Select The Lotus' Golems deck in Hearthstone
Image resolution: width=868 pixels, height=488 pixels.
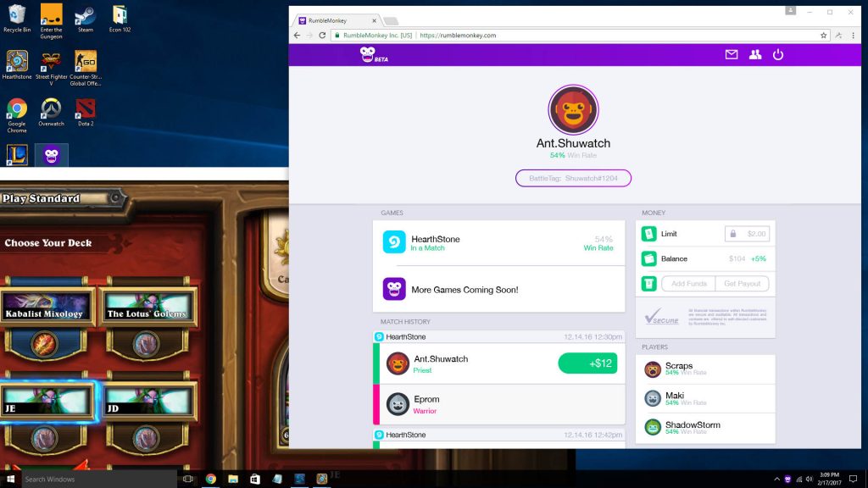[x=147, y=308]
